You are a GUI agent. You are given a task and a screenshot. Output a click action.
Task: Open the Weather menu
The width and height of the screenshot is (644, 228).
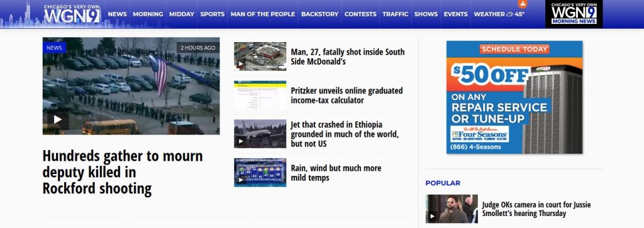coord(489,14)
